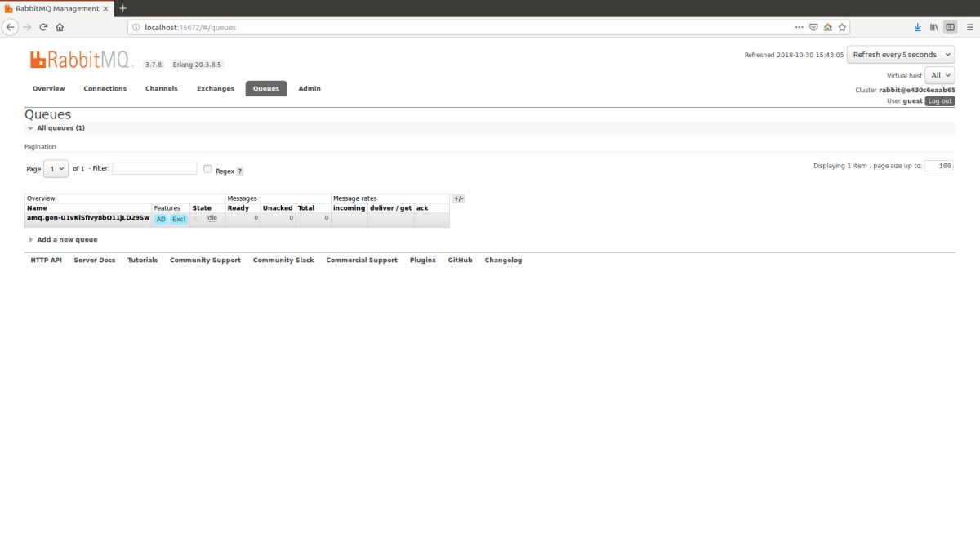
Task: Click the browser forward arrow
Action: tap(27, 27)
